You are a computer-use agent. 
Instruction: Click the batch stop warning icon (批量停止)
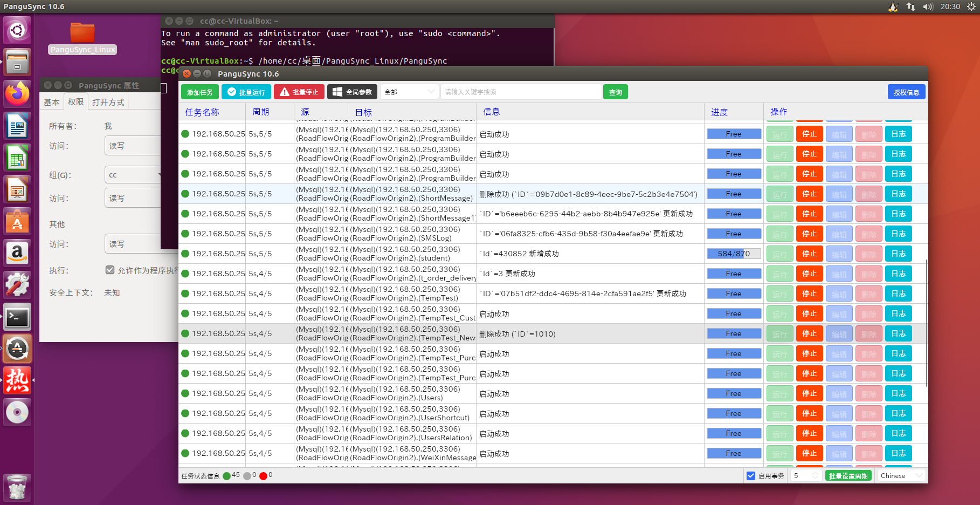click(285, 92)
